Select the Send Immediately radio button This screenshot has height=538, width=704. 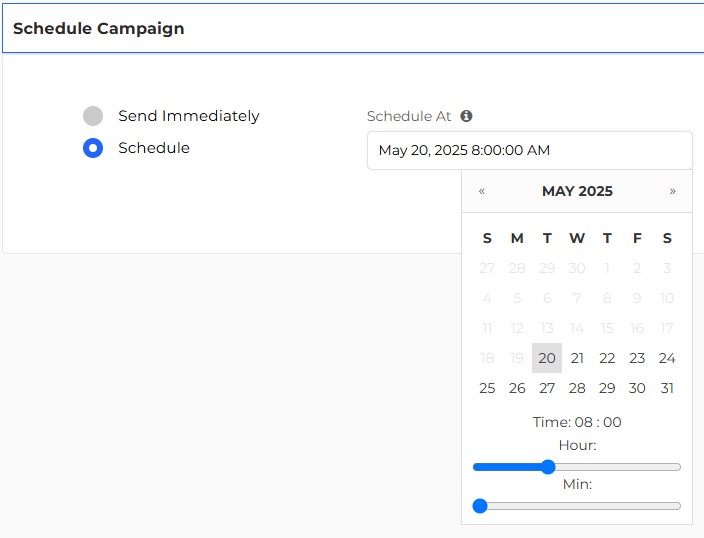click(x=93, y=116)
